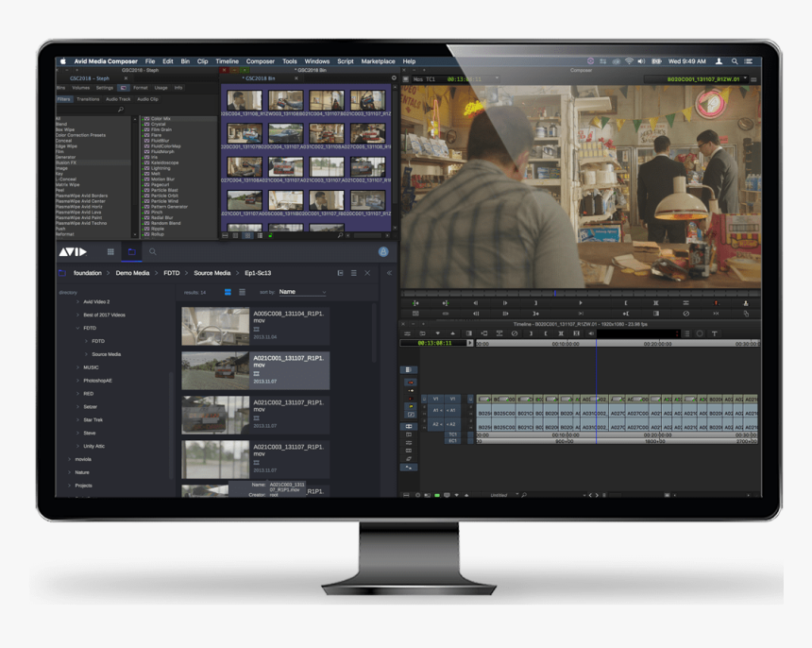Screen dimensions: 812x648
Task: Switch results to grid view in the media browser
Action: pos(228,291)
